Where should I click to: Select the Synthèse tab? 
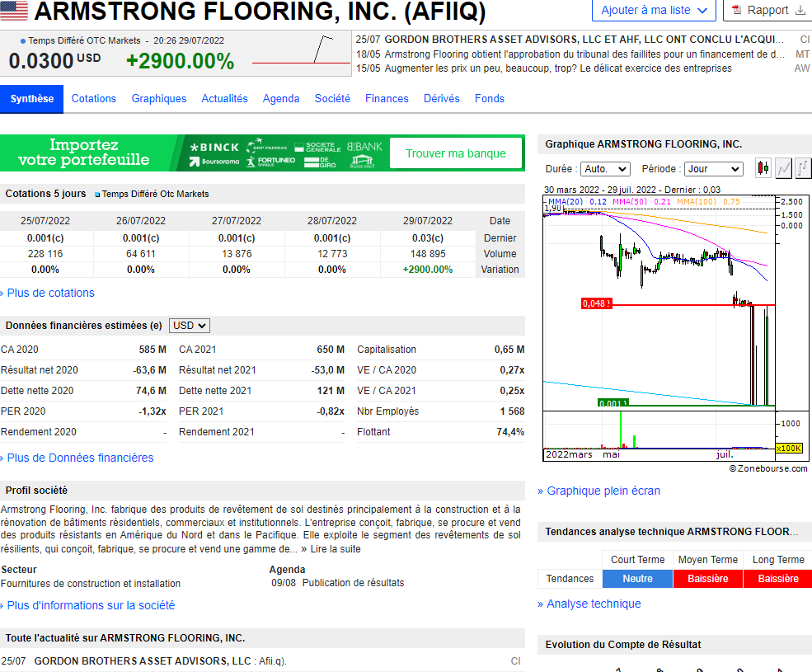pos(31,98)
